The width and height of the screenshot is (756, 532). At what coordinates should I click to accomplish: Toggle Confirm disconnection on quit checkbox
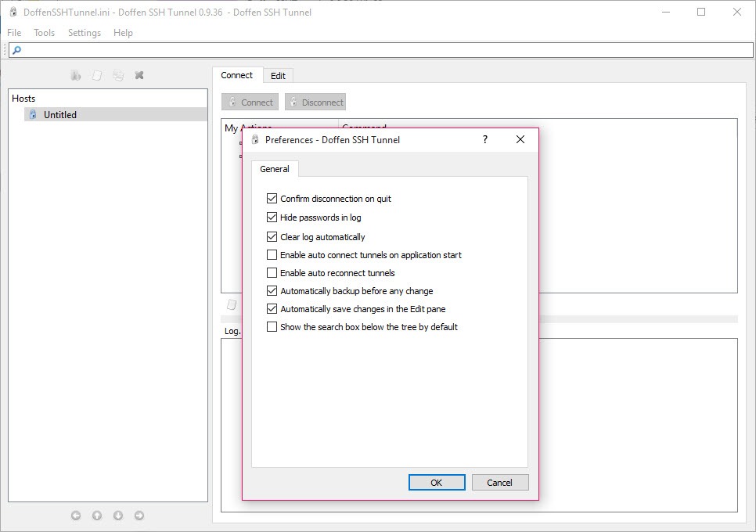tap(272, 199)
